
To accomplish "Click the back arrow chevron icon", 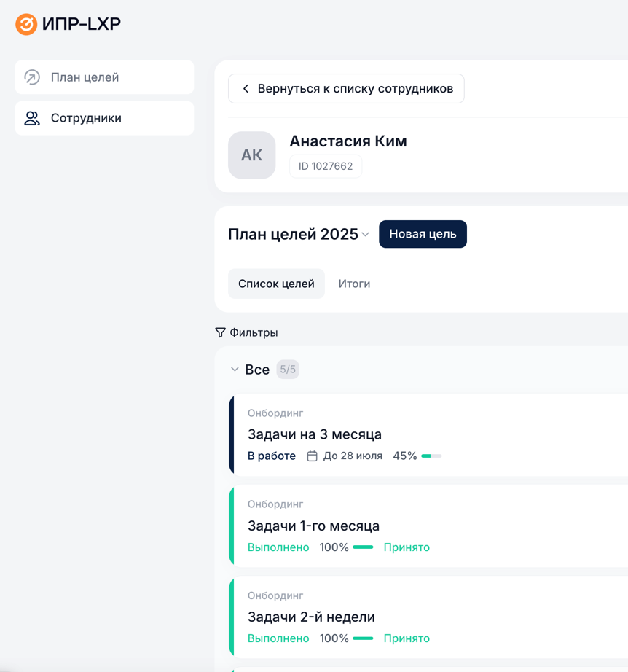I will 246,89.
